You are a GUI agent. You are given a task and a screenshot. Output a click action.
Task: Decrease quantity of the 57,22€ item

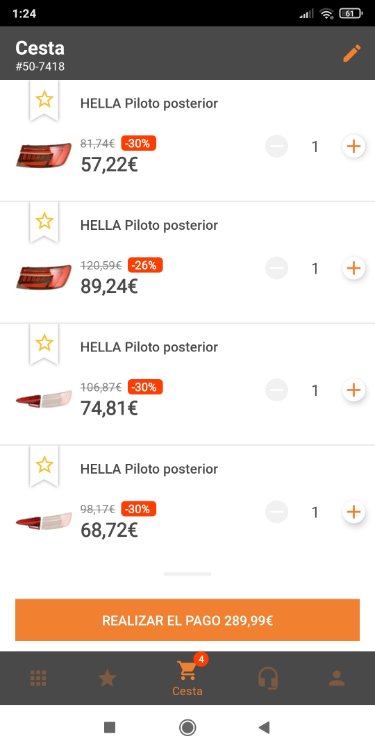click(x=277, y=146)
